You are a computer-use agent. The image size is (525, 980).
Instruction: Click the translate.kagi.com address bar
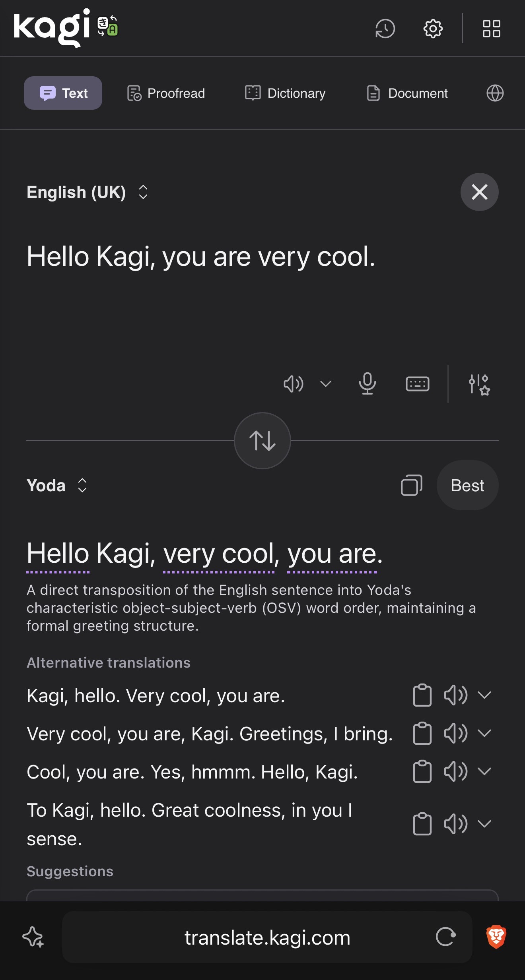pos(267,937)
